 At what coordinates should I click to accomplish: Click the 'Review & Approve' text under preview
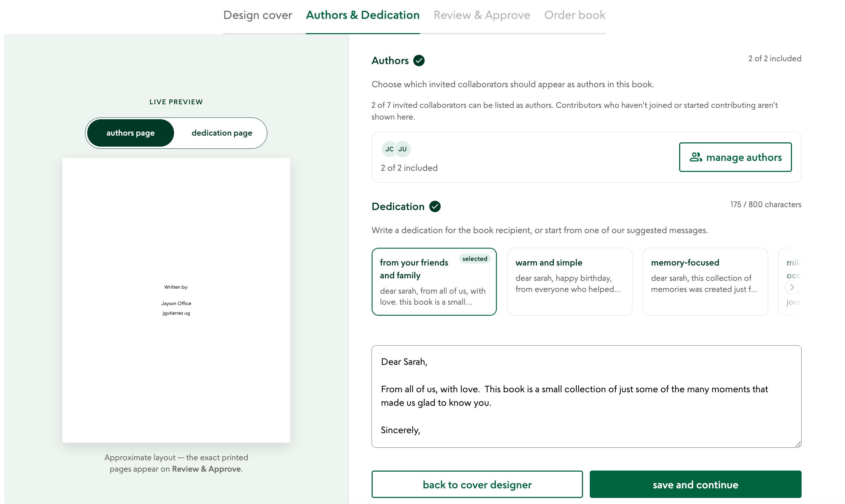pos(206,469)
